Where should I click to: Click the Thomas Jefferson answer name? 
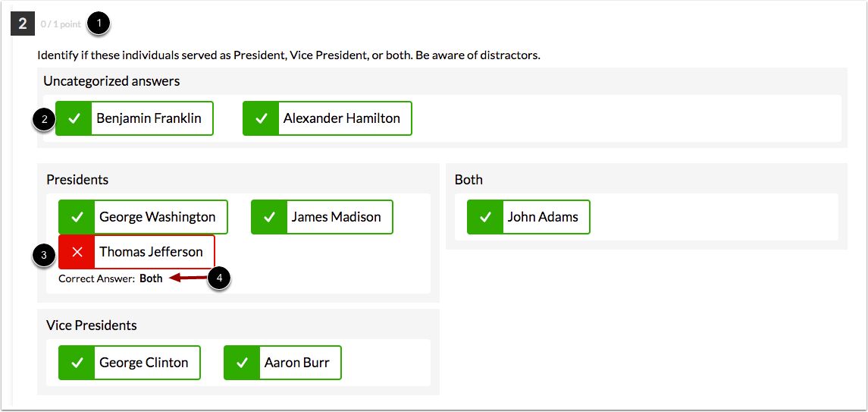coord(151,252)
